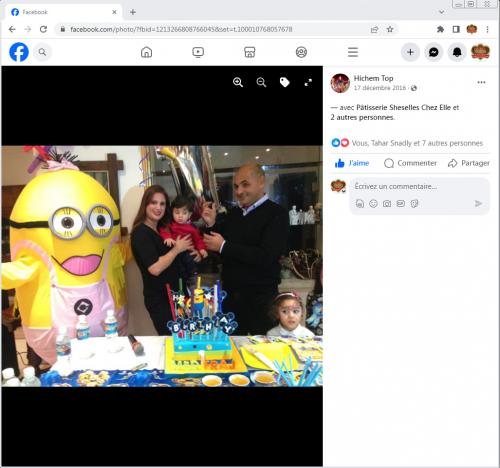Open the Watch video icon
The height and width of the screenshot is (468, 500).
[198, 52]
